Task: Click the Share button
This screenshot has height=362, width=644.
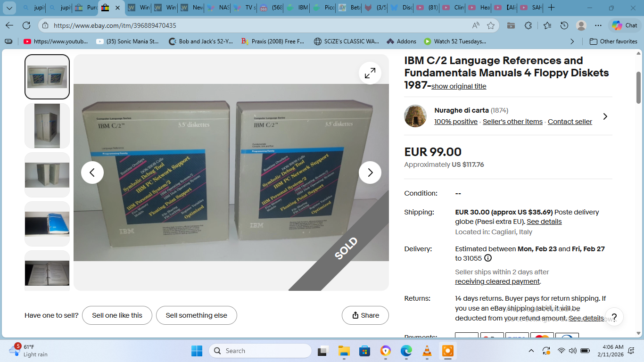Action: (365, 315)
